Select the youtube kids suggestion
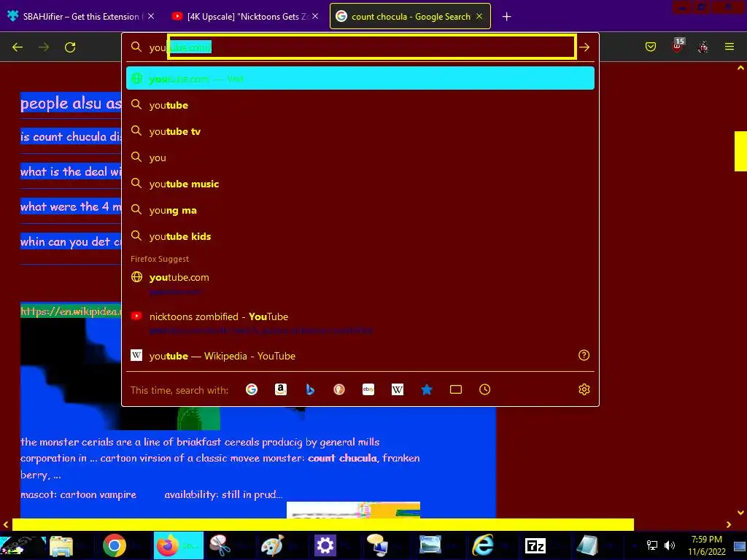This screenshot has height=560, width=747. [360, 236]
